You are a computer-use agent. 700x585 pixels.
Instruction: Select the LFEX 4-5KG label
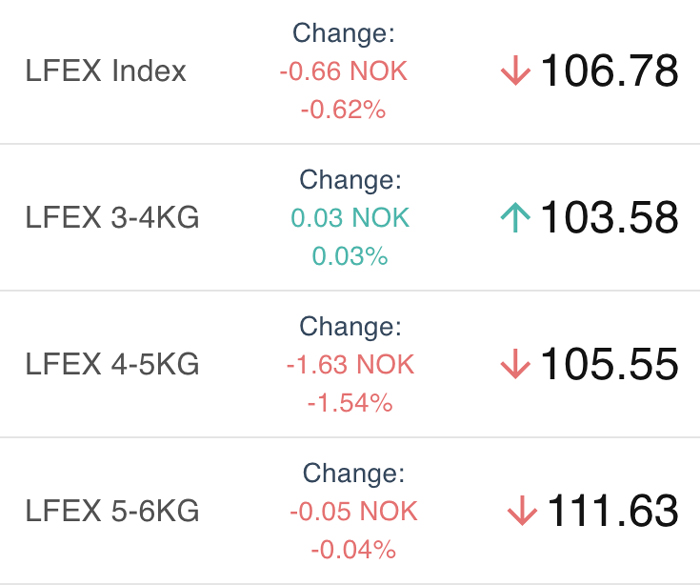coord(112,364)
